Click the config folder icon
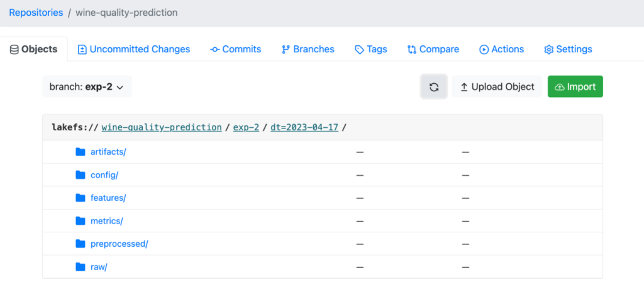This screenshot has height=306, width=644. (80, 175)
